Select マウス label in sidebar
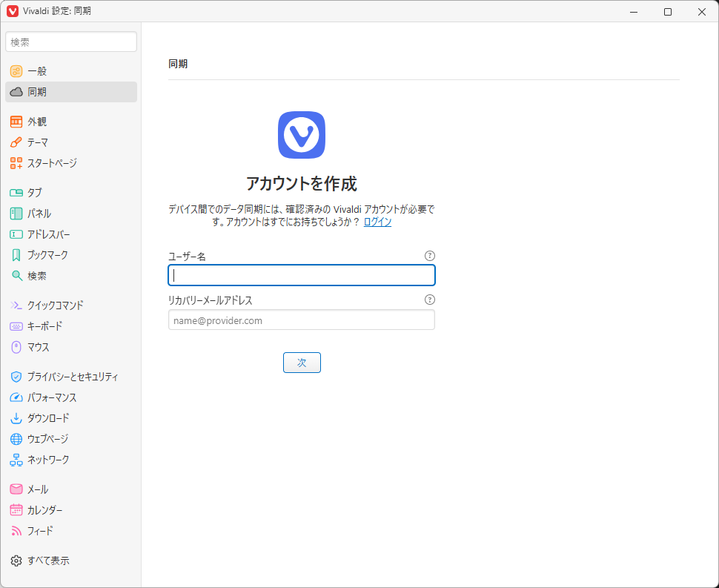 (x=39, y=347)
